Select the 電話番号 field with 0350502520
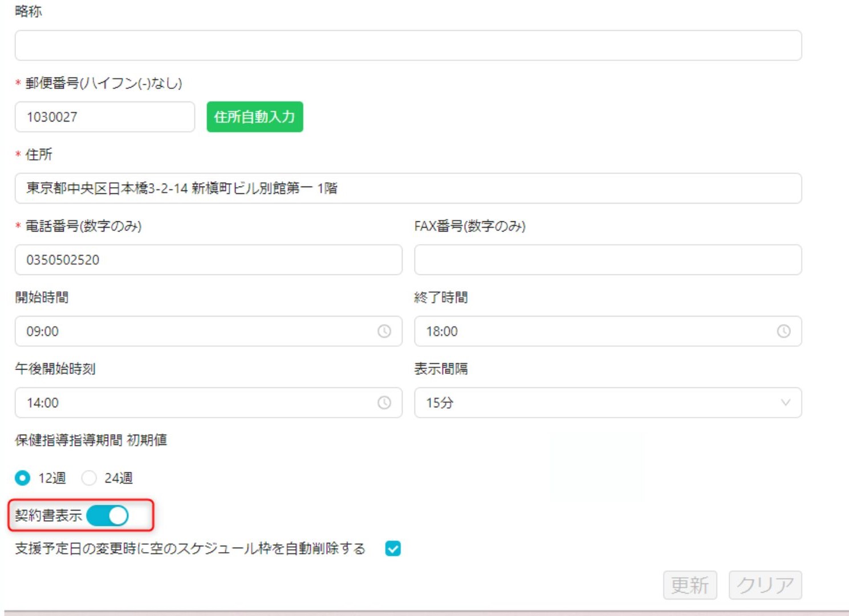The image size is (849, 616). point(208,260)
